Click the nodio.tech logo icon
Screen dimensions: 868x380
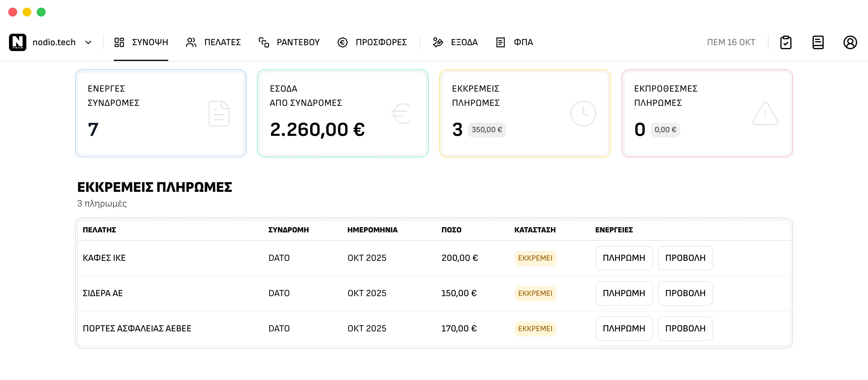[x=18, y=42]
